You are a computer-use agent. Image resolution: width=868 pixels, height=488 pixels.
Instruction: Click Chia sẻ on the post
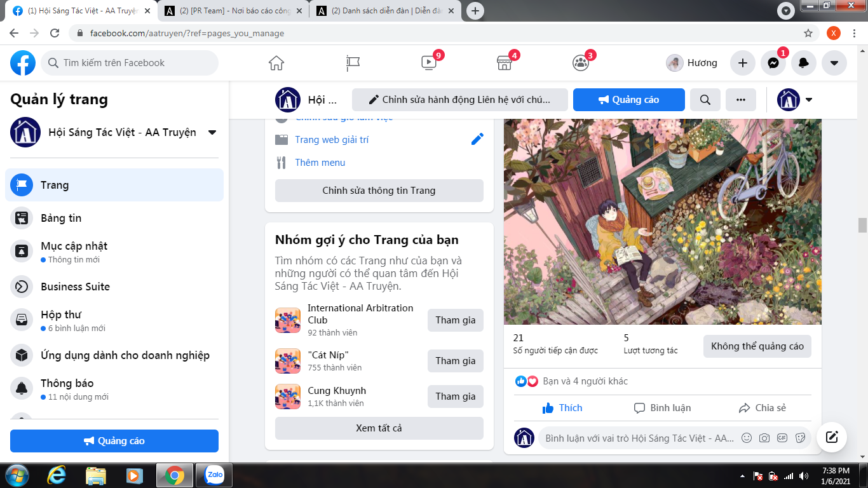[x=763, y=408]
